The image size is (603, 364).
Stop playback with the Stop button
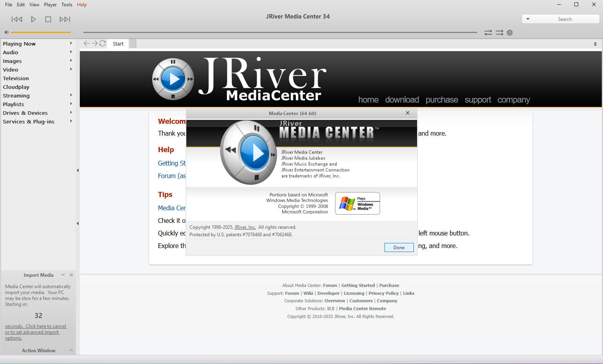click(48, 19)
